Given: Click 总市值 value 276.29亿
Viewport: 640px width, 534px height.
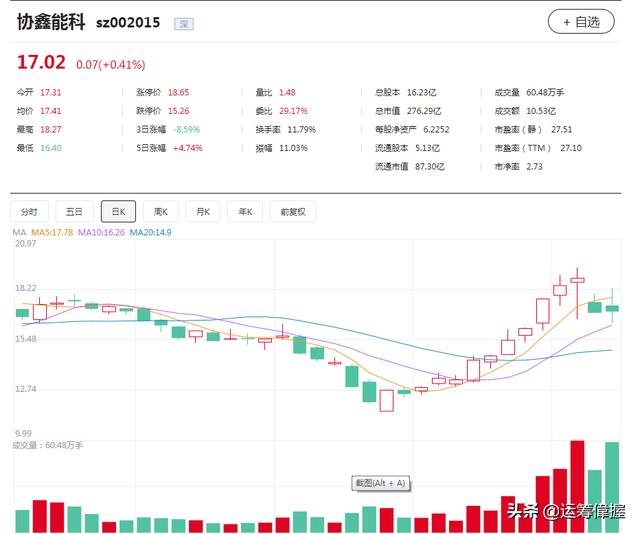Looking at the screenshot, I should [424, 111].
